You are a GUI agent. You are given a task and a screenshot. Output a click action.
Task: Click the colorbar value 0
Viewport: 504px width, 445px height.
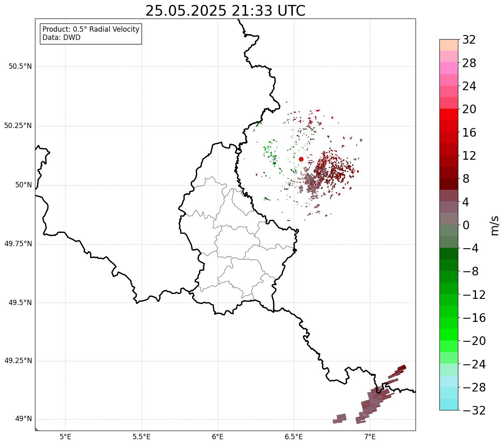tap(466, 225)
